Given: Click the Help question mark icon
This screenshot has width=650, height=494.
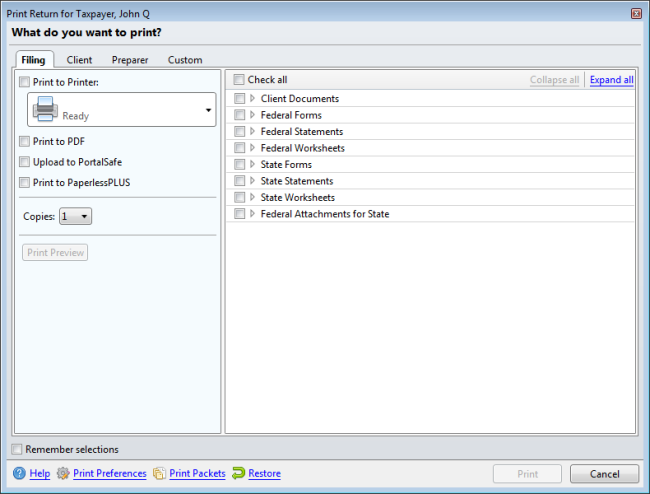Looking at the screenshot, I should tap(19, 473).
